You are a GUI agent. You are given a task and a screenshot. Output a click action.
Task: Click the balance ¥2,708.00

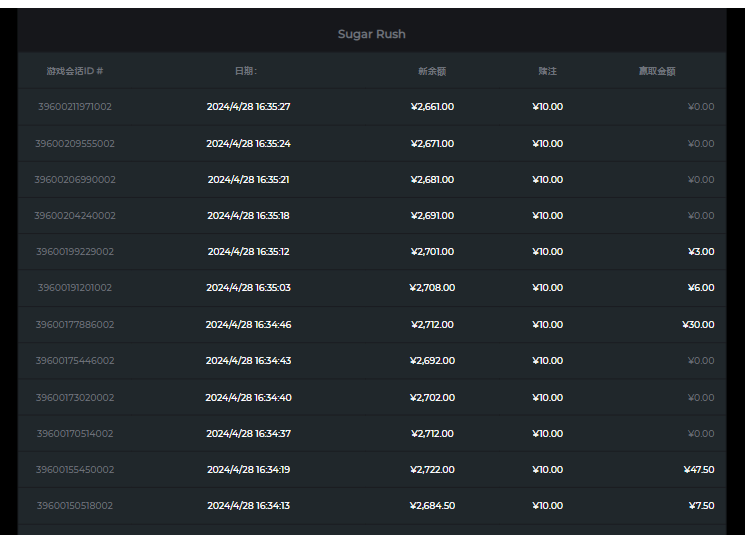432,288
